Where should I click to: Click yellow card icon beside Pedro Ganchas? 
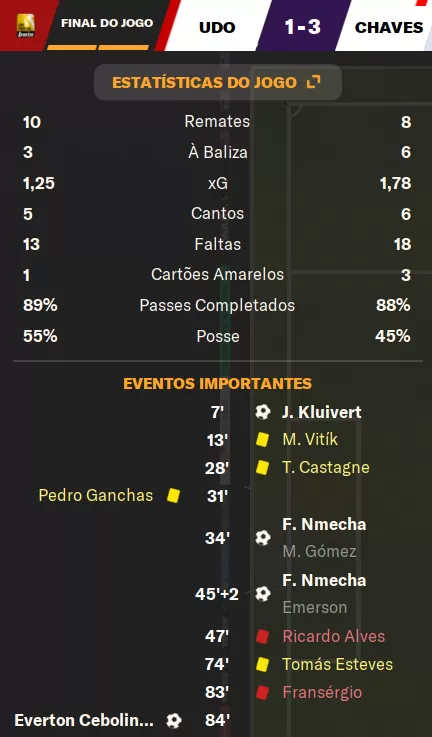(x=173, y=495)
